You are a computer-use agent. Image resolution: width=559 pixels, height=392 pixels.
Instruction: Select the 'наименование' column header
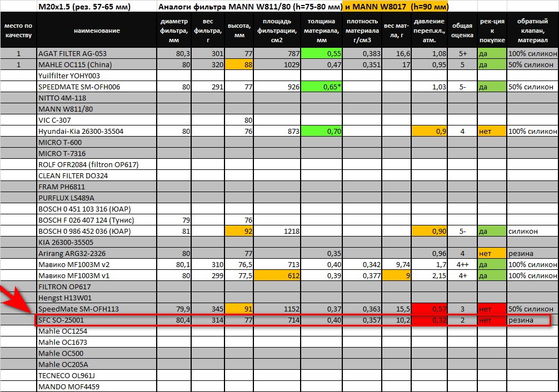tap(96, 31)
